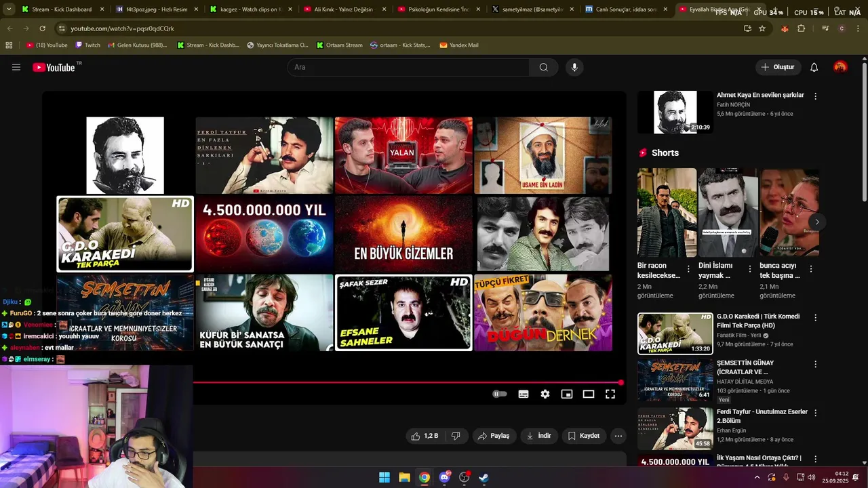Image resolution: width=868 pixels, height=488 pixels.
Task: Open File Explorer from the taskbar
Action: [x=404, y=477]
